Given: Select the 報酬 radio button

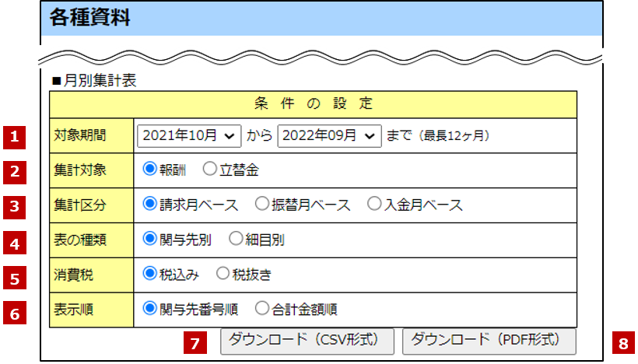Looking at the screenshot, I should [150, 169].
